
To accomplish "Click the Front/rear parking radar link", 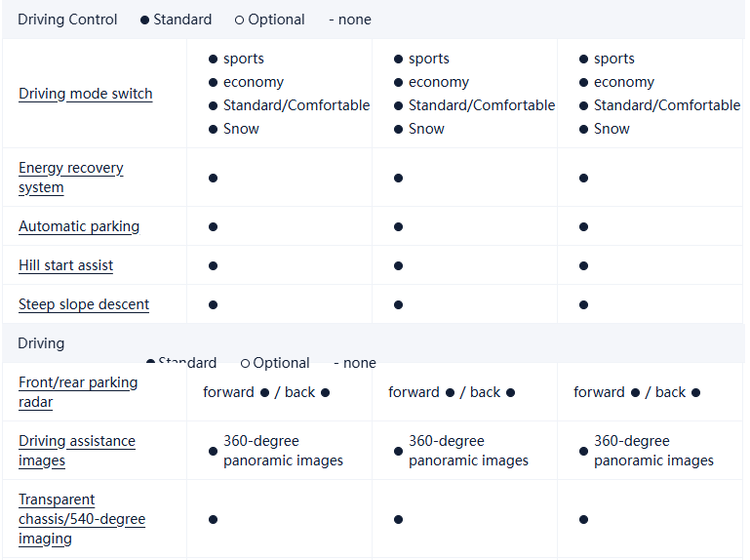I will point(78,392).
